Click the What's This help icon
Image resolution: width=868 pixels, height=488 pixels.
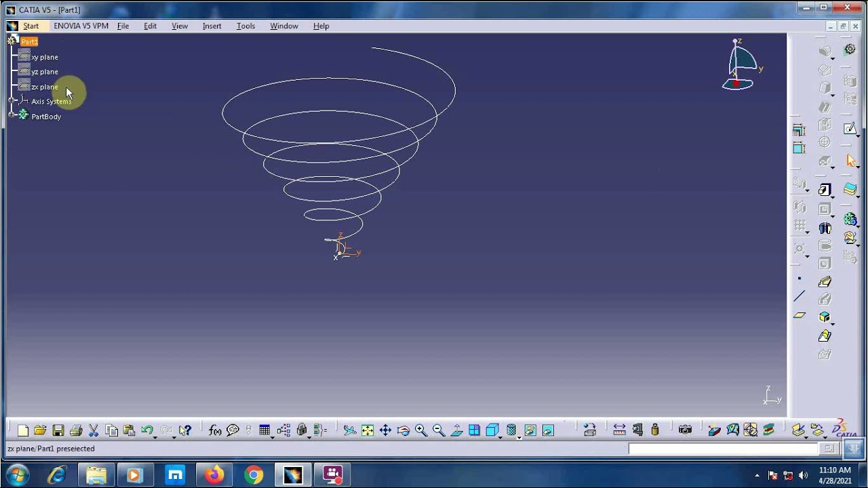pyautogui.click(x=185, y=430)
